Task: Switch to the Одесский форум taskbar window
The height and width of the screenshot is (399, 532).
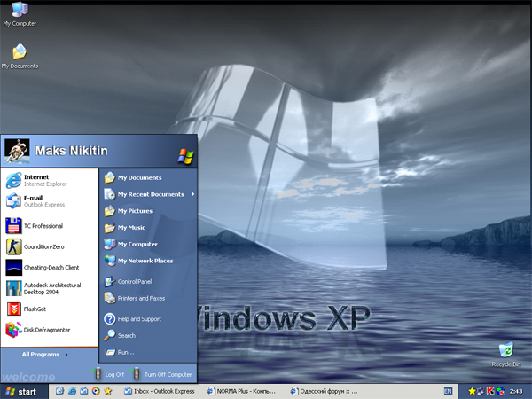Action: 325,391
